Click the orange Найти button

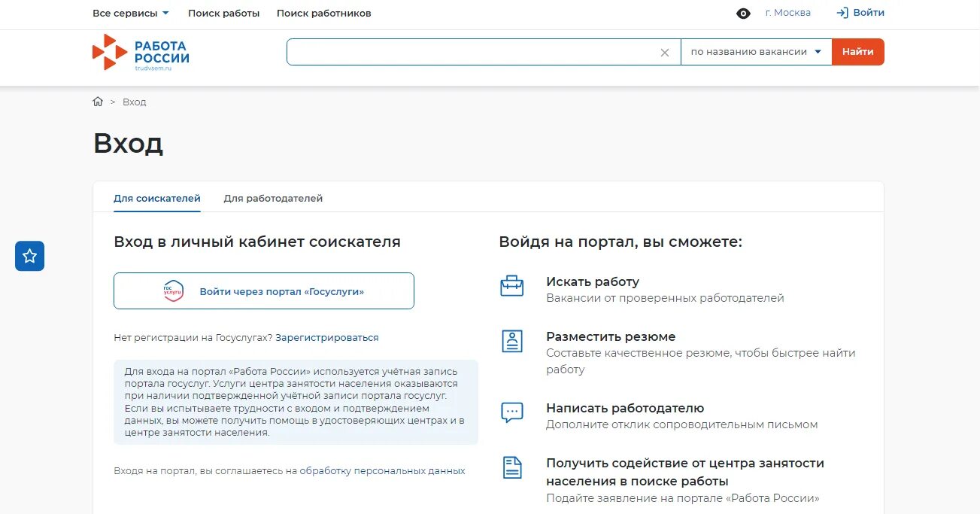click(x=858, y=52)
